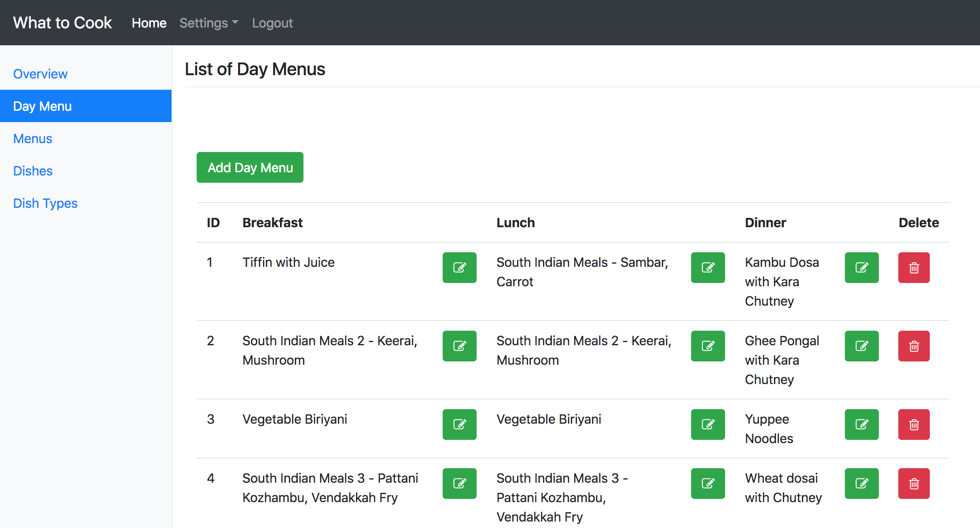Edit Yuppee Noodles dinner entry
Image resolution: width=980 pixels, height=528 pixels.
tap(861, 425)
